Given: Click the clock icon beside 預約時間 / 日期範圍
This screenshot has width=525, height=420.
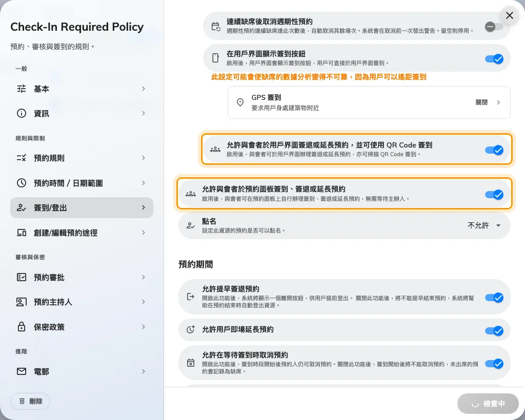Looking at the screenshot, I should [x=22, y=183].
